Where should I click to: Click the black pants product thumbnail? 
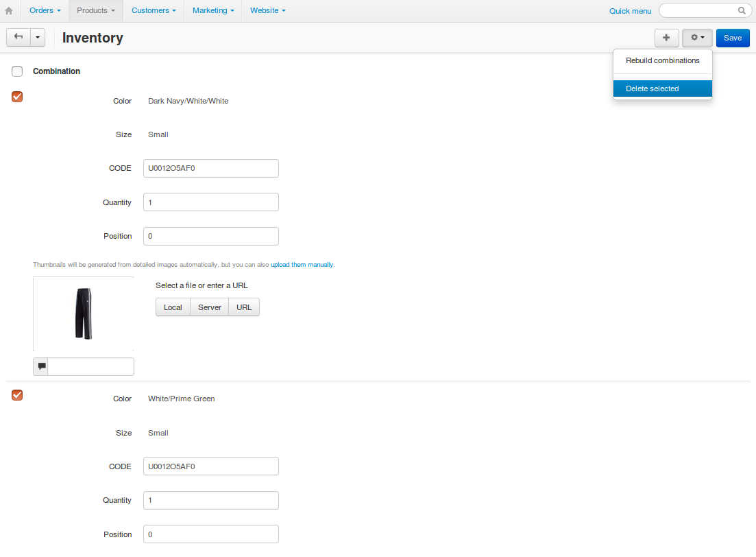[x=84, y=313]
